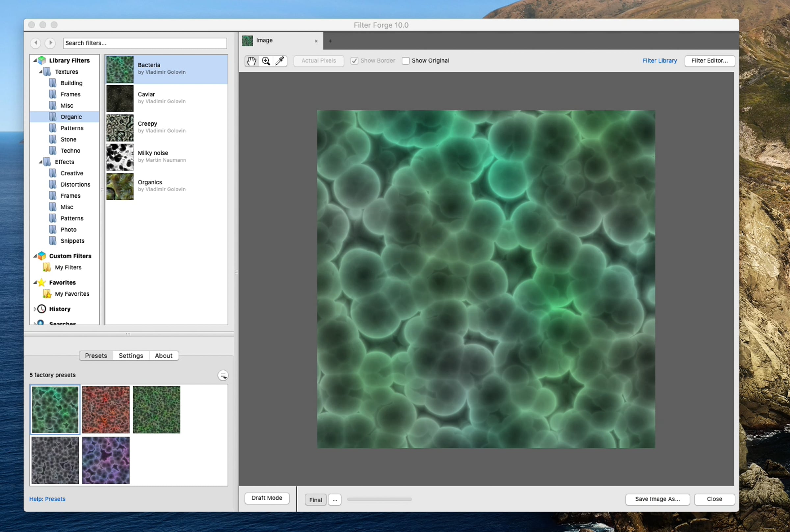Choose the teal-green bacteria preset
This screenshot has height=532, width=790.
(x=55, y=410)
